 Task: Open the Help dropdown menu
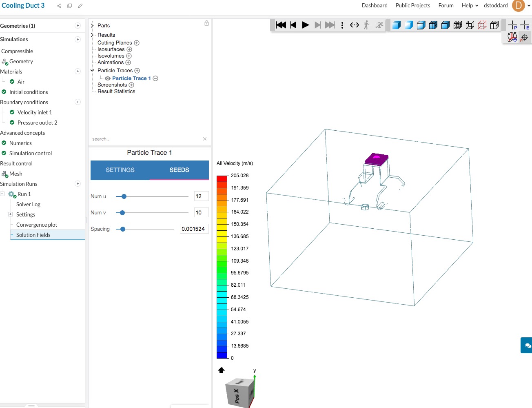tap(468, 5)
